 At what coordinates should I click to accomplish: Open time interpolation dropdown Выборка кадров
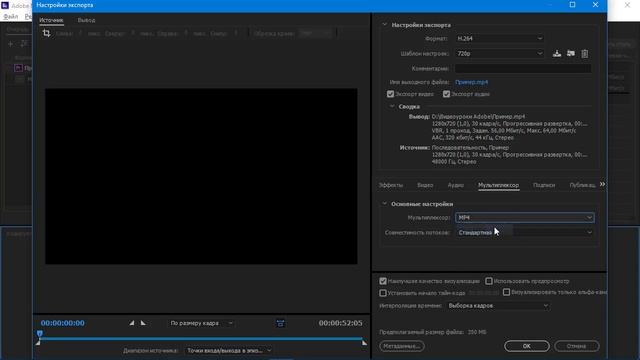coord(498,305)
